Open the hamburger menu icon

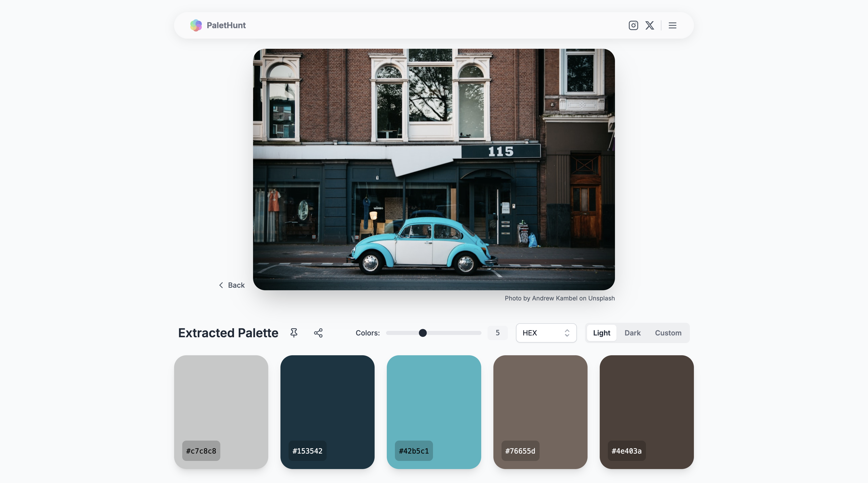click(x=672, y=25)
